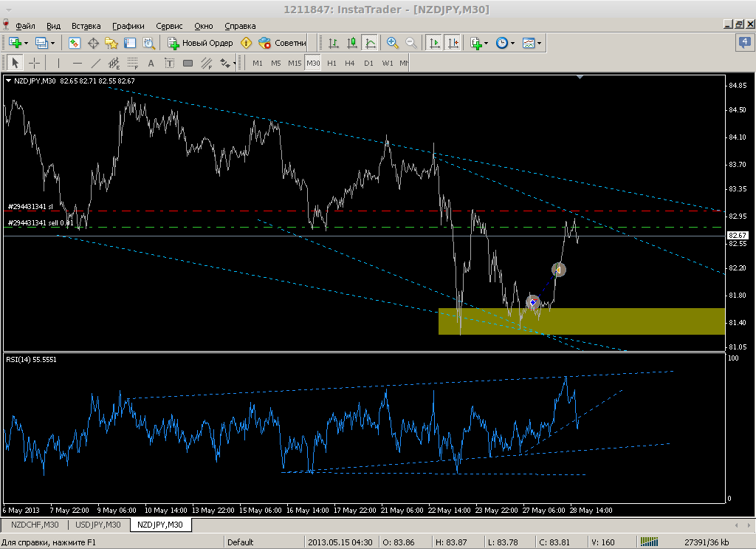
Task: Select the Fibonacci Retracement tool
Action: click(133, 63)
